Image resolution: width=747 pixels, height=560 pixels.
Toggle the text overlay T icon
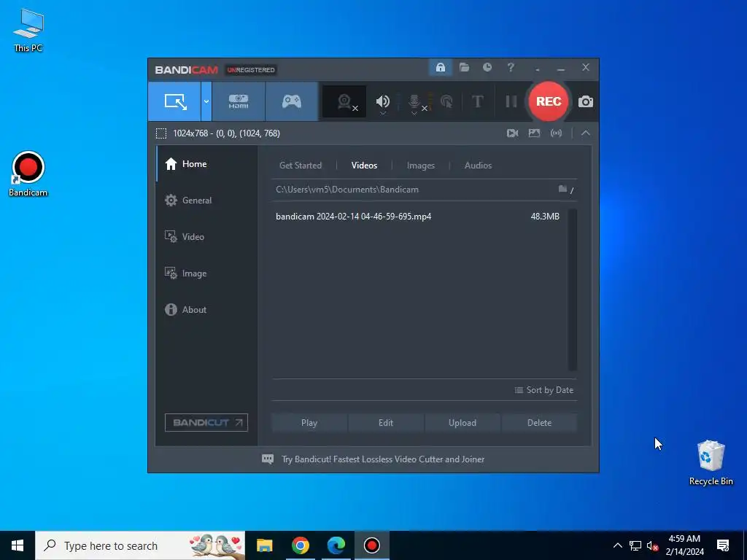tap(477, 101)
